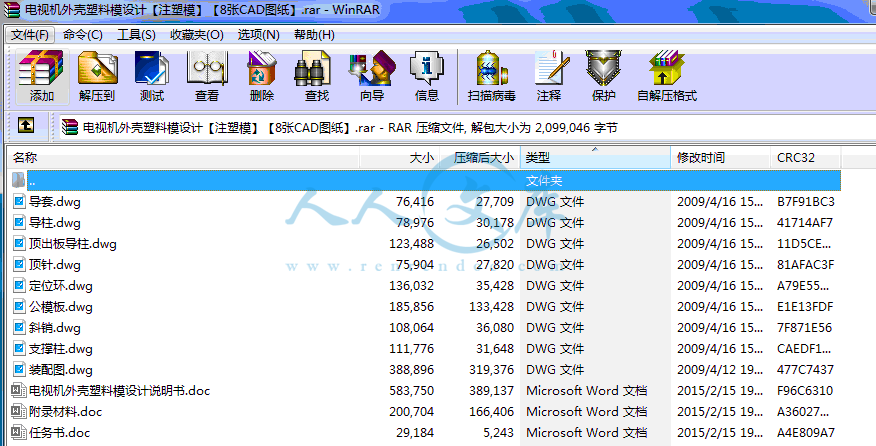Image resolution: width=876 pixels, height=446 pixels.
Task: Select file name 导套.dwg
Action: click(55, 201)
